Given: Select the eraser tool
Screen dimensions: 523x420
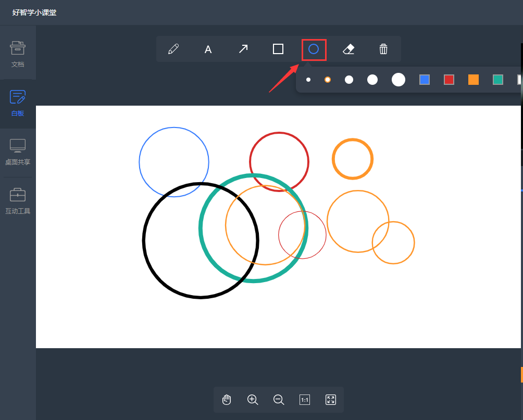Looking at the screenshot, I should (348, 49).
